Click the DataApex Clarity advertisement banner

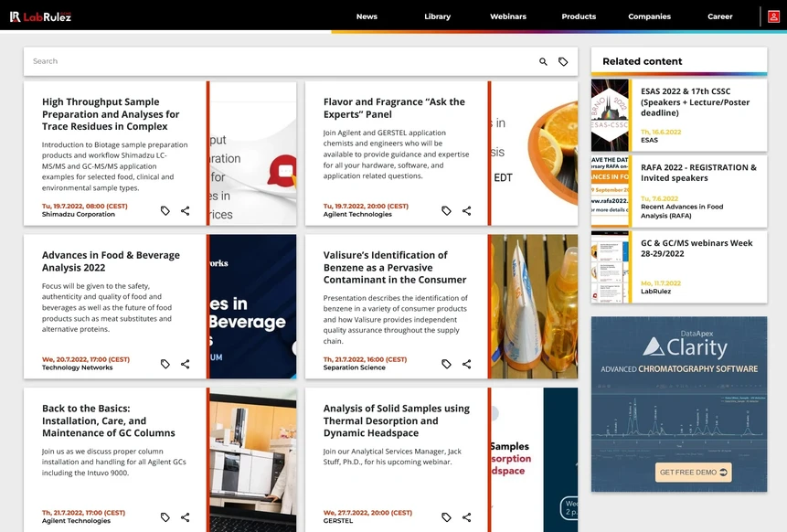pyautogui.click(x=678, y=404)
